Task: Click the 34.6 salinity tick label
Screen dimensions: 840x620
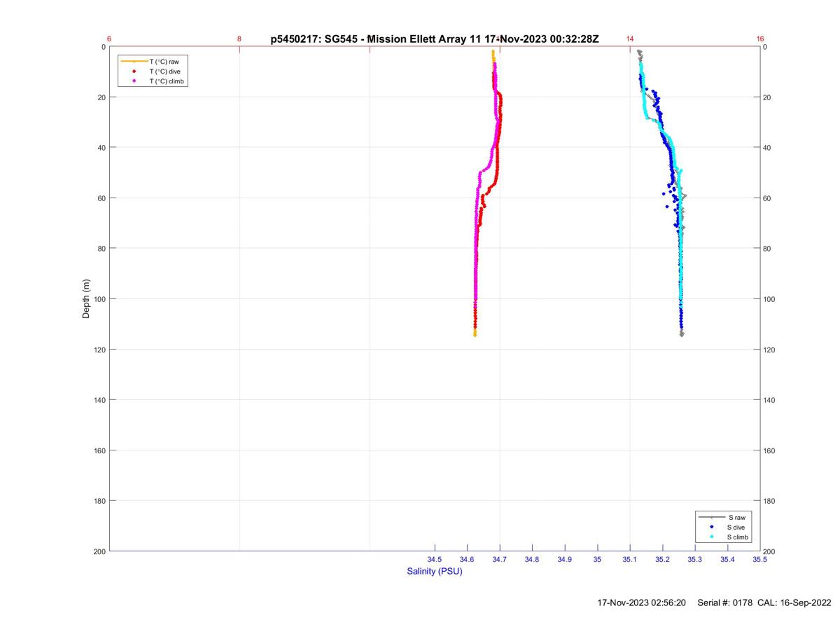Action: pos(467,560)
